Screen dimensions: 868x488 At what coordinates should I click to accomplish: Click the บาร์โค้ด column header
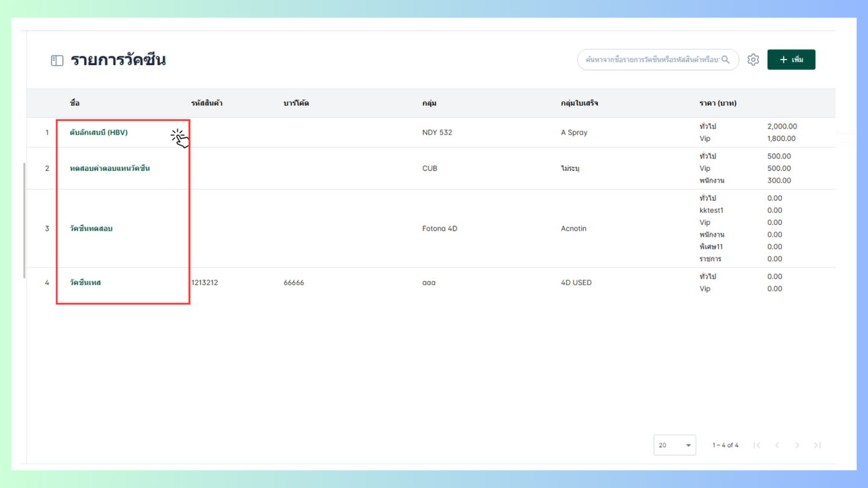296,103
